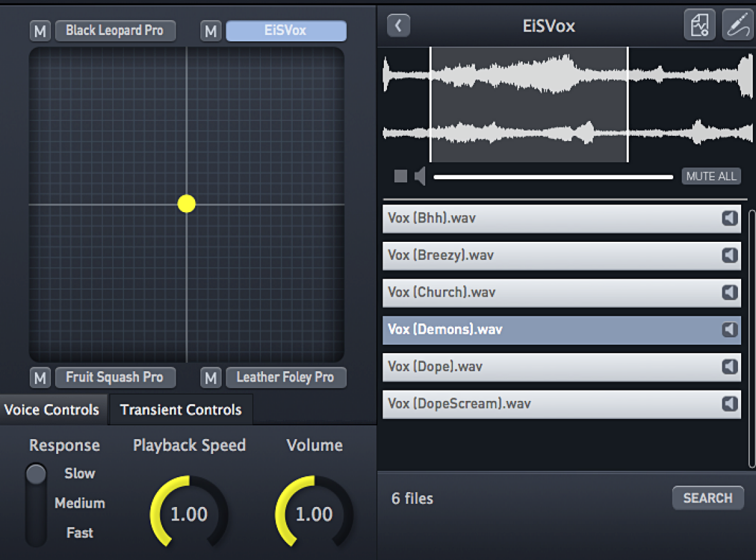This screenshot has height=560, width=756.
Task: Set Response to Fast
Action: click(x=79, y=532)
